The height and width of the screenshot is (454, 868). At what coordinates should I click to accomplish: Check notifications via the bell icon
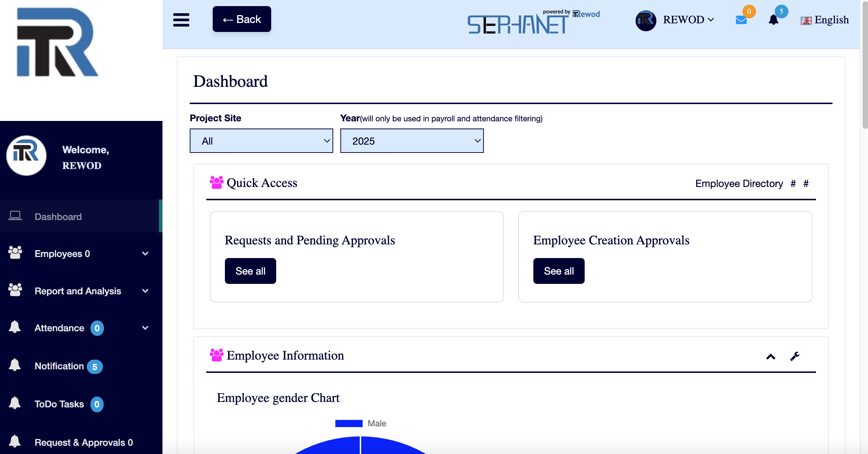(x=773, y=20)
